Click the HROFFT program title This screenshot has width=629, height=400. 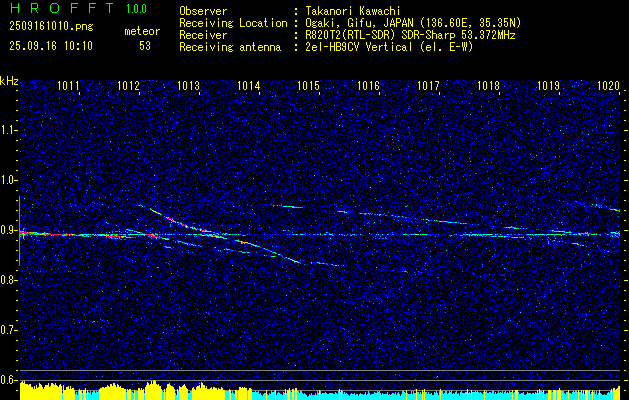pyautogui.click(x=62, y=8)
